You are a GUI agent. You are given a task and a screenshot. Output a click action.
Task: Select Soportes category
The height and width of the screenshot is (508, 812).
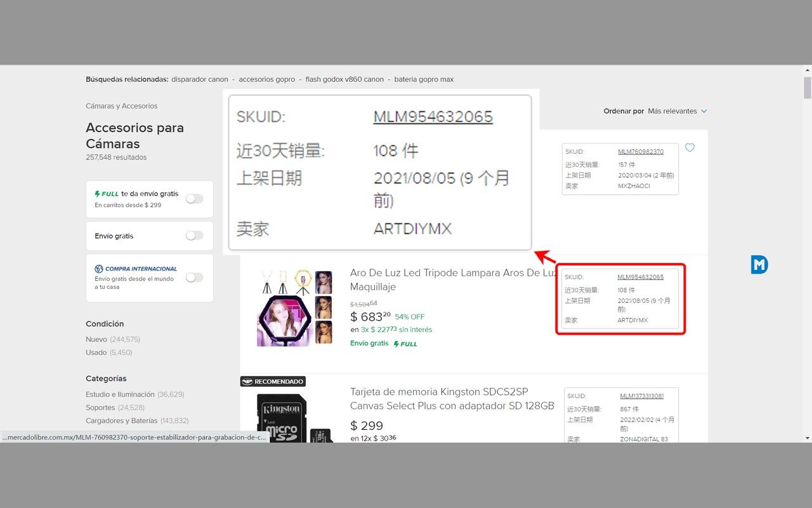click(x=100, y=408)
